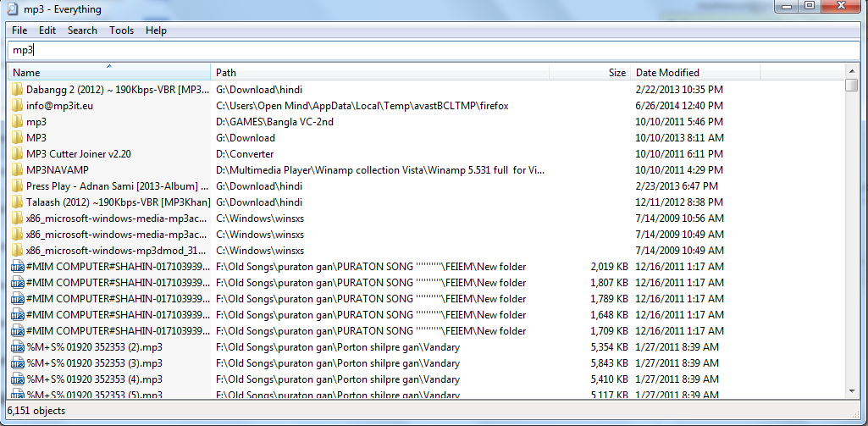Click the MP3 icon of %M+S% 01920 352353 (4).mp3

[x=17, y=379]
